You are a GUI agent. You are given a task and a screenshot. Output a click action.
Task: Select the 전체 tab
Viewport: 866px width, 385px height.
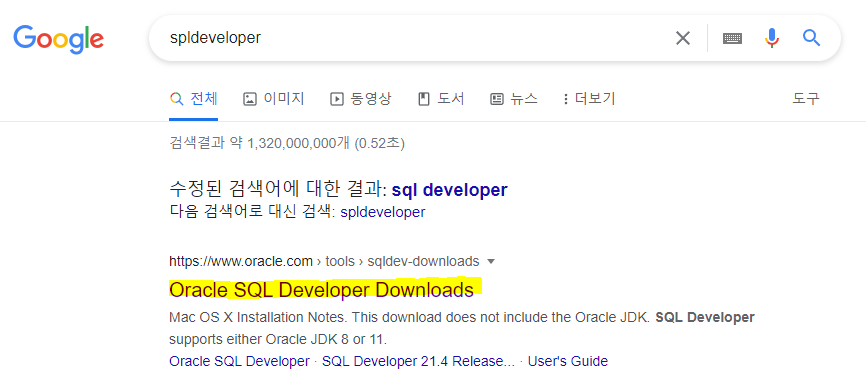pos(194,99)
